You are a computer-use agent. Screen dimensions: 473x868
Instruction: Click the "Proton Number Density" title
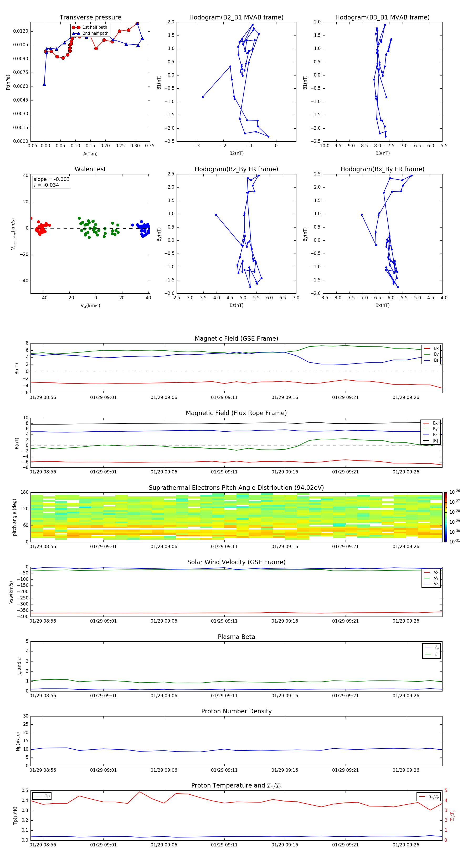click(x=236, y=712)
